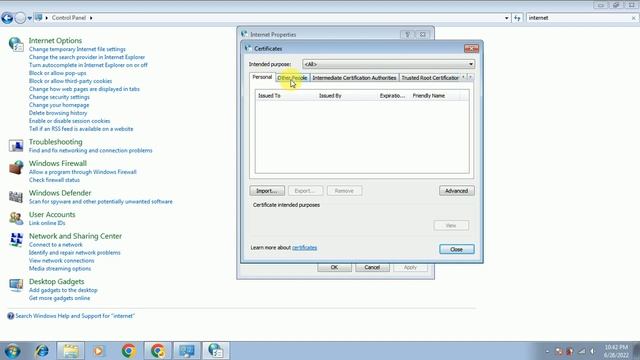Screen dimensions: 640x360
Task: Click Block or allow pop-ups link
Action: (58, 73)
